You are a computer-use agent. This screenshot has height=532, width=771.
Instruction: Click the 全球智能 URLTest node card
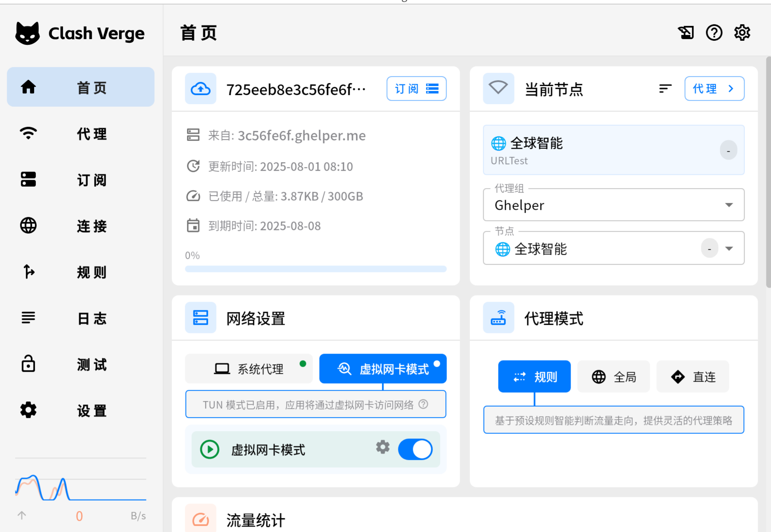coord(614,150)
